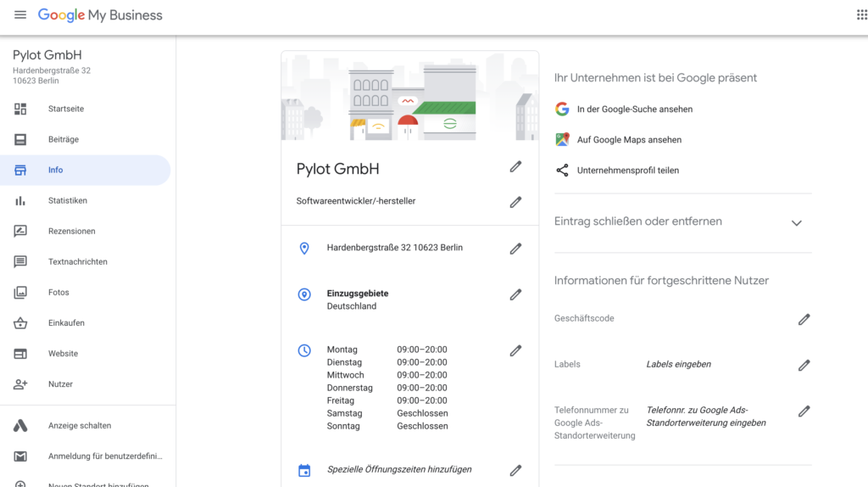Click the Deutschland service area text
The height and width of the screenshot is (487, 868).
[x=352, y=306]
